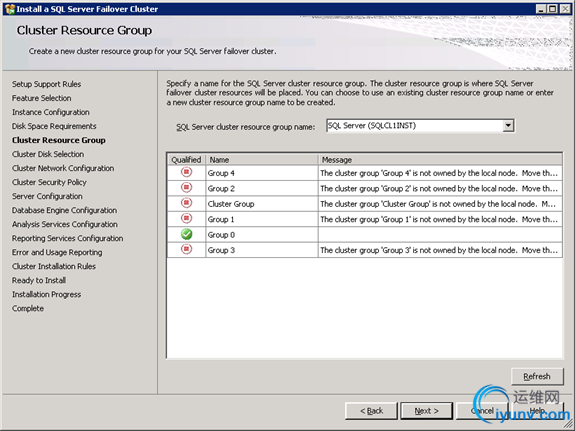Select Server Configuration in sidebar
576x431 pixels.
(x=47, y=196)
